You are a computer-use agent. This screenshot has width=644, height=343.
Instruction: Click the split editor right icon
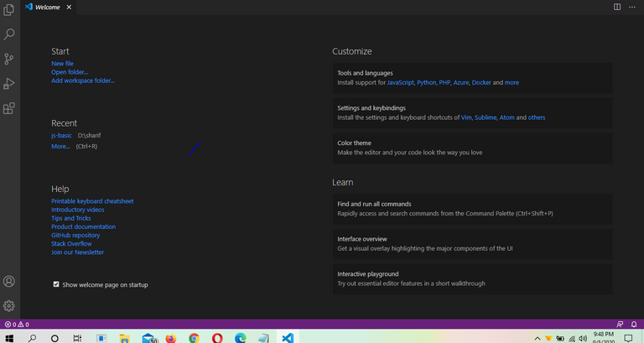[x=617, y=7]
